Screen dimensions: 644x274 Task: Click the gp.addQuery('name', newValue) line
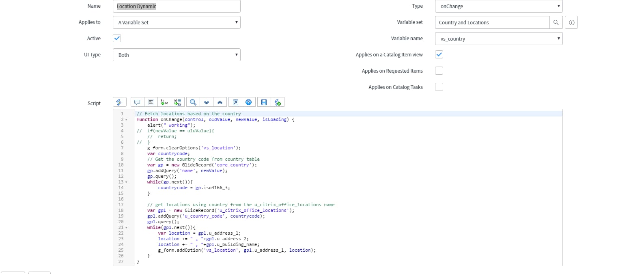(187, 170)
